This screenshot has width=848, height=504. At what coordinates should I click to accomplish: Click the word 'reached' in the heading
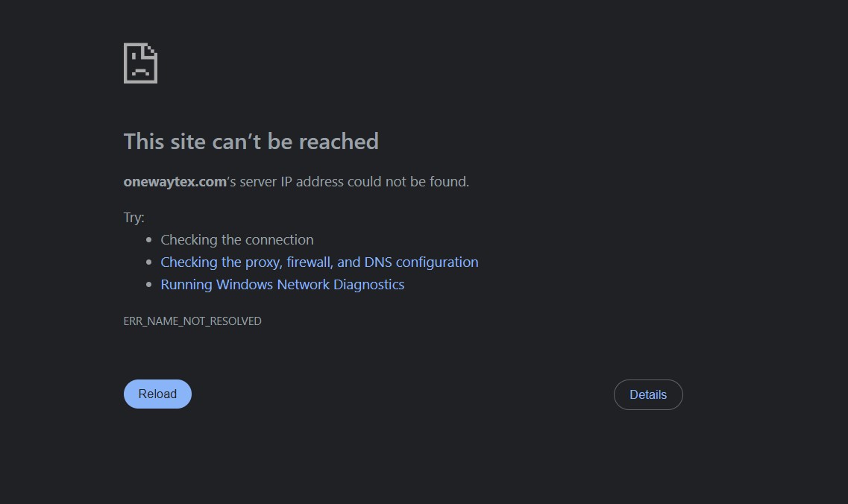click(x=339, y=142)
